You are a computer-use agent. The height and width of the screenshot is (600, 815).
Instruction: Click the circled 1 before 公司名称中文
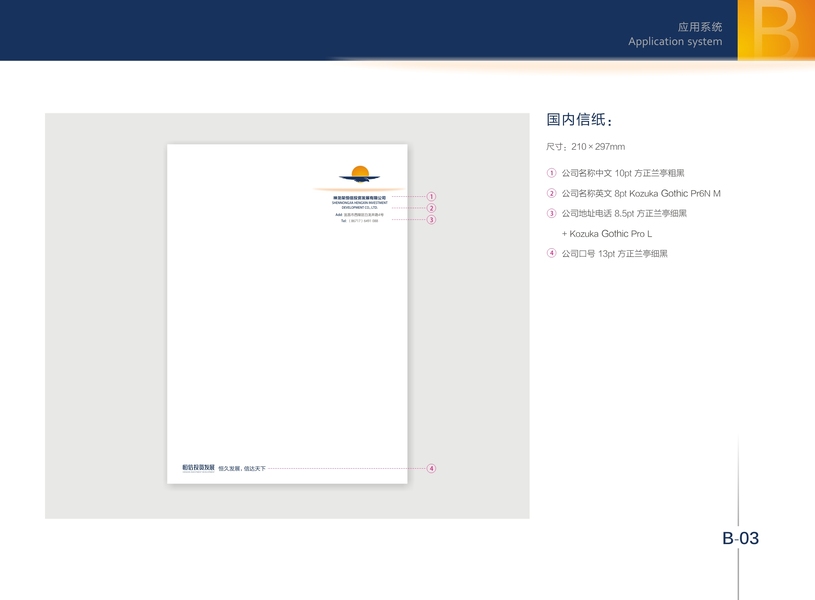pos(551,173)
